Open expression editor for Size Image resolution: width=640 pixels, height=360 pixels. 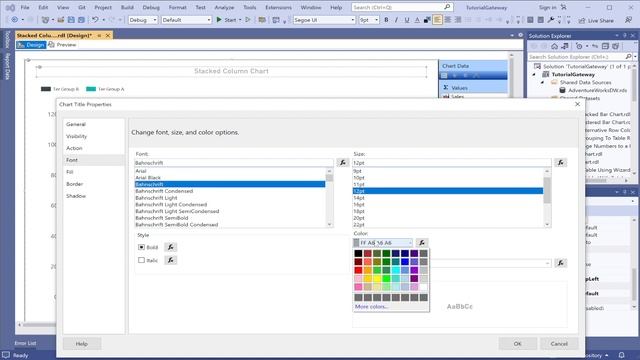click(560, 162)
